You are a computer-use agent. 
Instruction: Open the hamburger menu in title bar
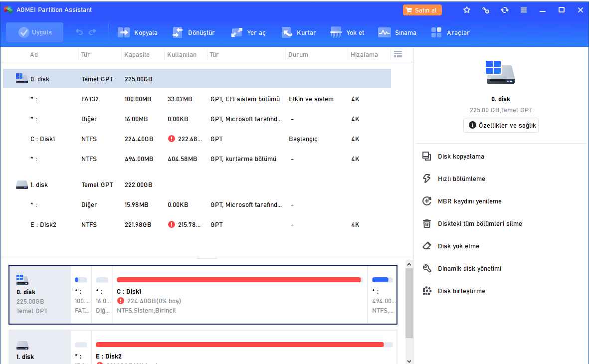[524, 10]
